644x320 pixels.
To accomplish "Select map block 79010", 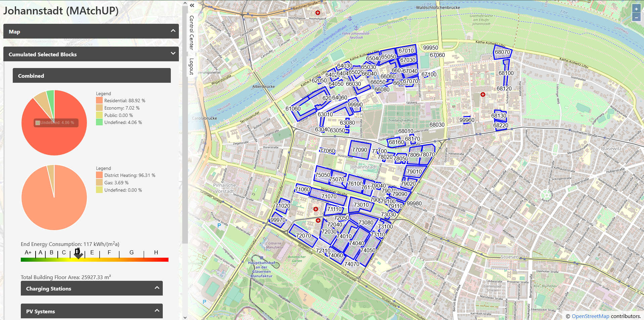I will (x=414, y=172).
